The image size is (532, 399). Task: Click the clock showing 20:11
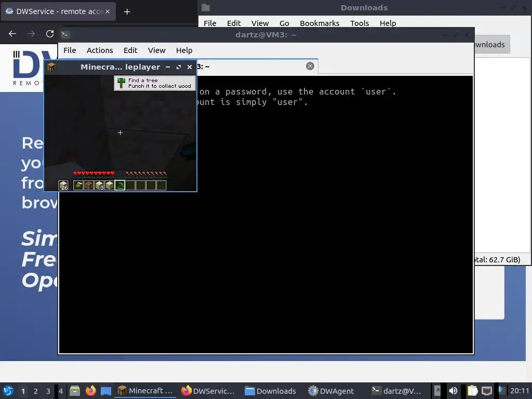[x=520, y=391]
